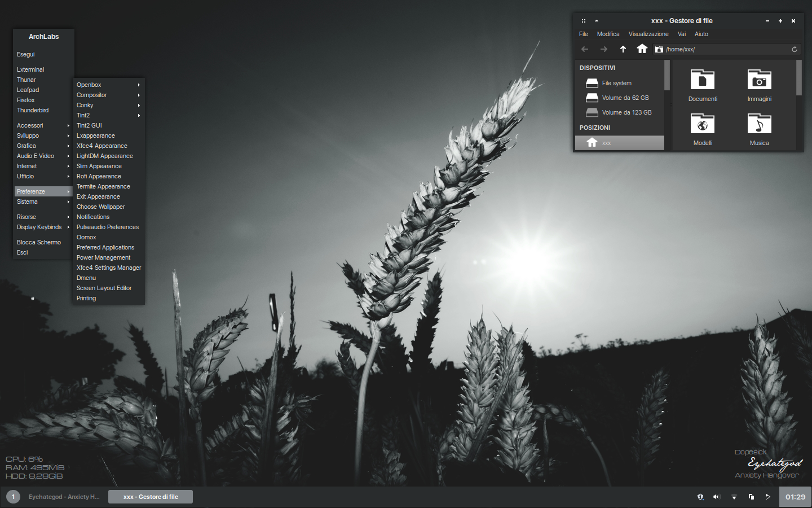The image size is (812, 508).
Task: Open the Immagini folder icon
Action: click(760, 80)
